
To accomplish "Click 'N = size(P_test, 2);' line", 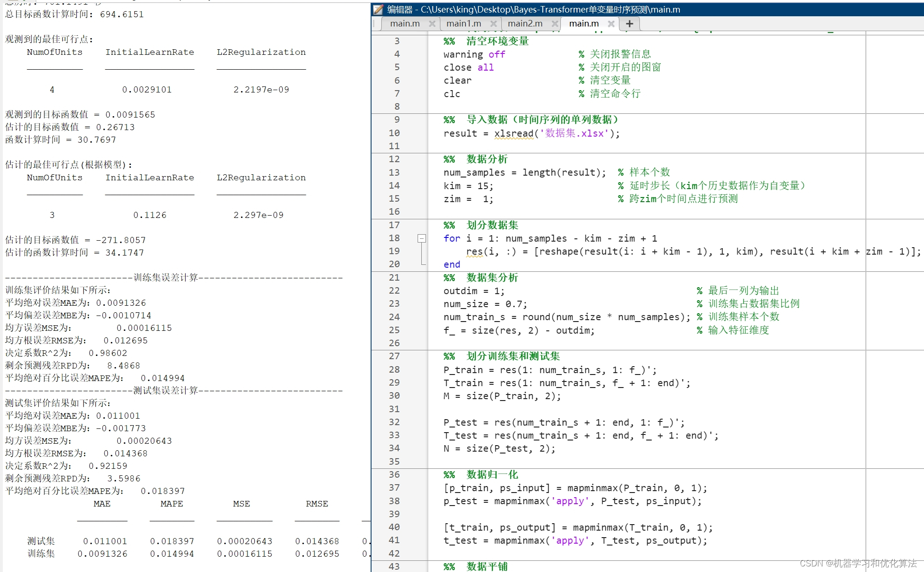I will pos(499,449).
